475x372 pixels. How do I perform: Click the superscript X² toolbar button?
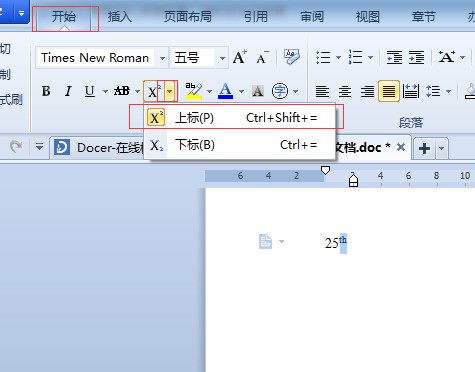pos(153,91)
